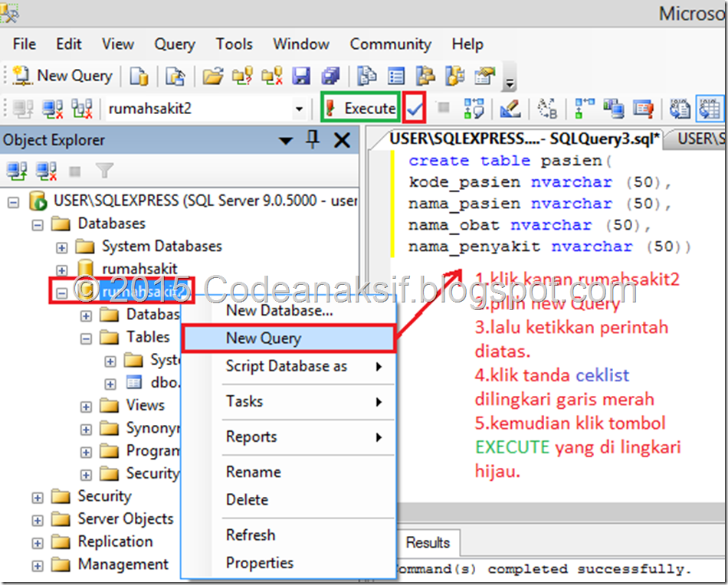
Task: Click the Parse checkmark icon
Action: 414,109
